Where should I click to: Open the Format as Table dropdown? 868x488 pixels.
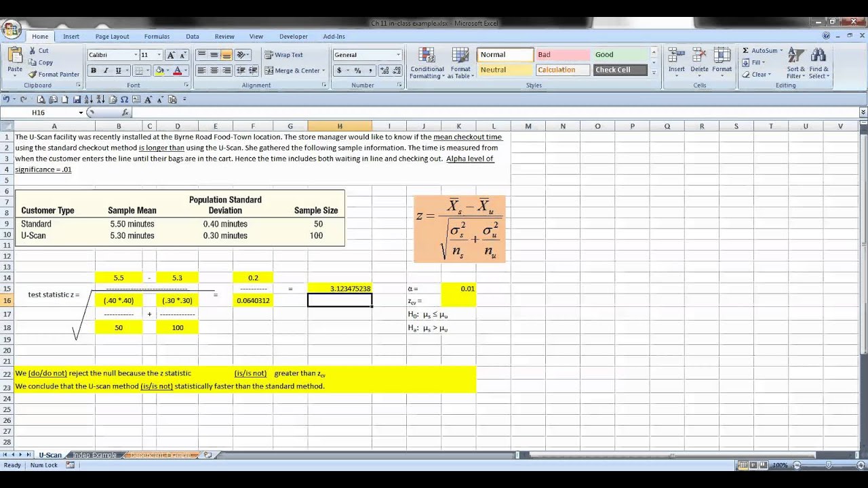click(460, 63)
